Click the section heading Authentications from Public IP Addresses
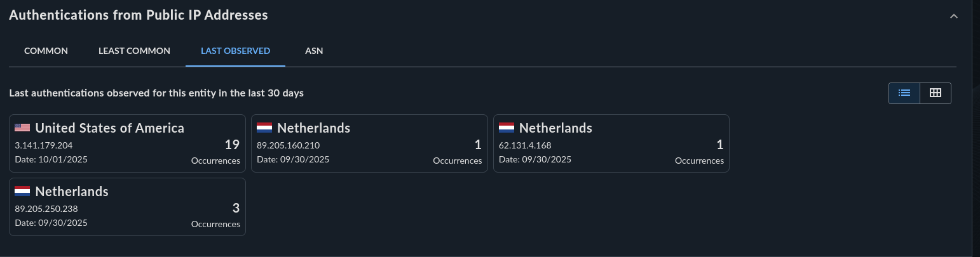Viewport: 980px width, 257px height. coord(139,15)
